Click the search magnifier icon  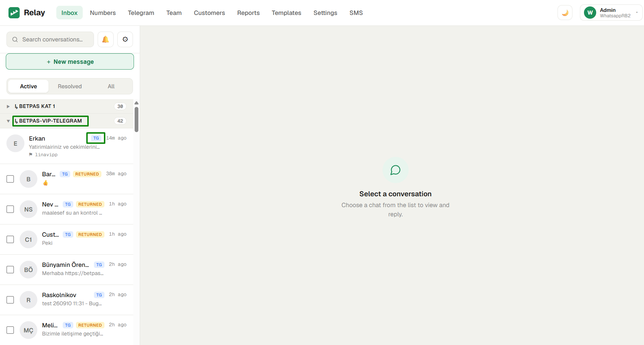pos(15,39)
